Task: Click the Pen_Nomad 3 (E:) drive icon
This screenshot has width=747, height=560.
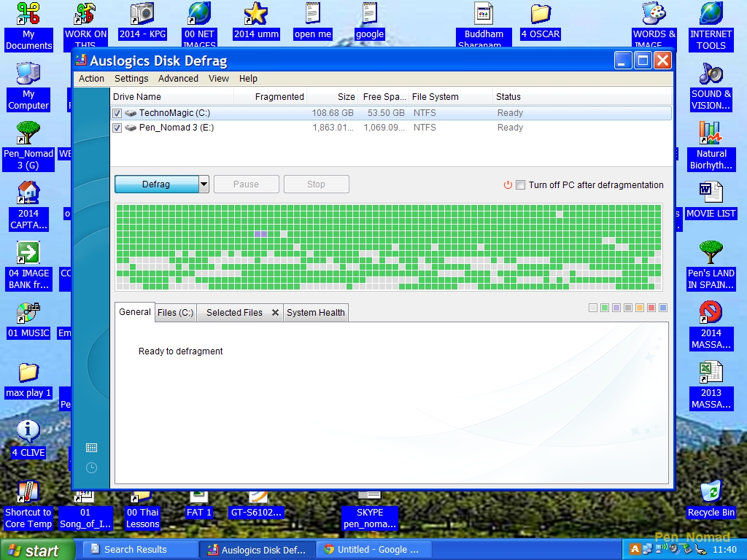Action: [x=131, y=128]
